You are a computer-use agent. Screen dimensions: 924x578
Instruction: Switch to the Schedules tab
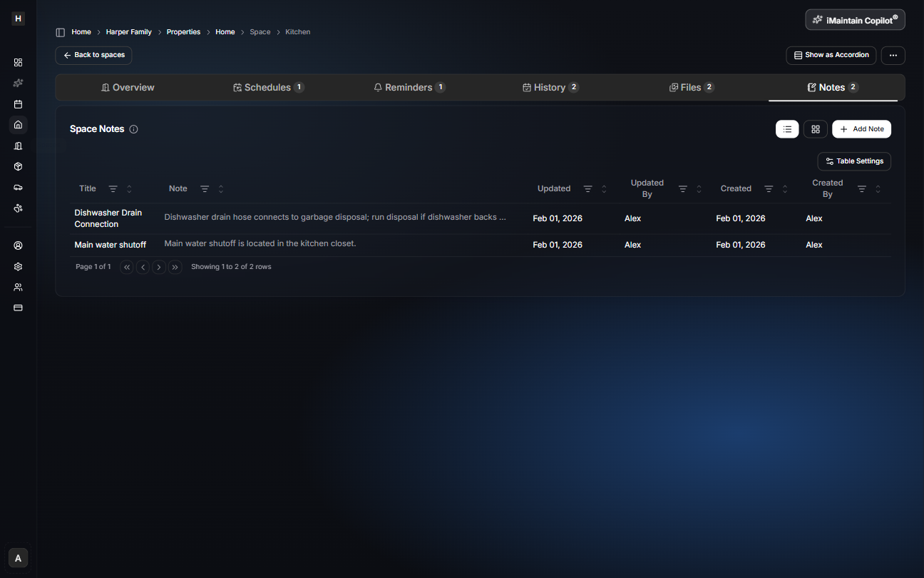pos(268,88)
